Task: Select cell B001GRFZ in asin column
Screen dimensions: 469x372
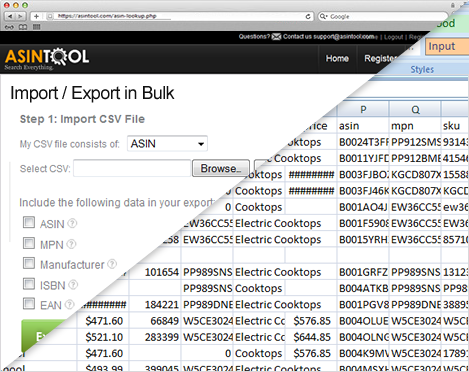Action: tap(363, 272)
